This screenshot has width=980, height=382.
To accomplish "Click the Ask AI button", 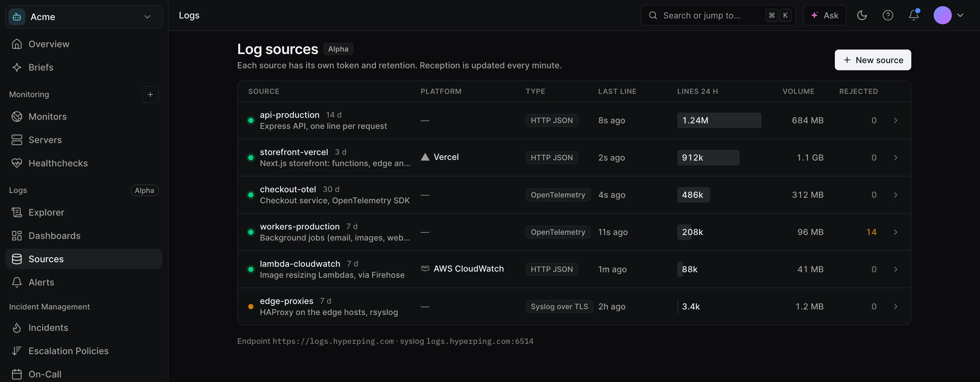I will coord(824,15).
